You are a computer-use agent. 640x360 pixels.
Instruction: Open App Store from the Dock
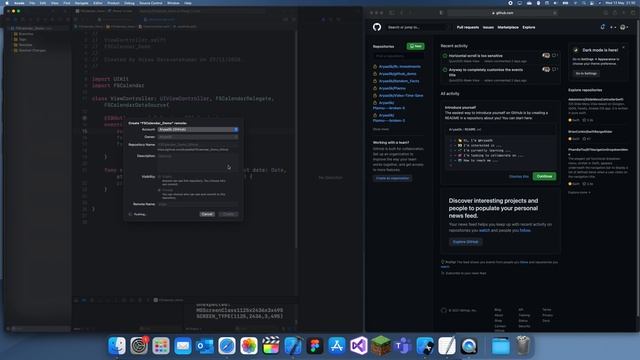click(337, 346)
